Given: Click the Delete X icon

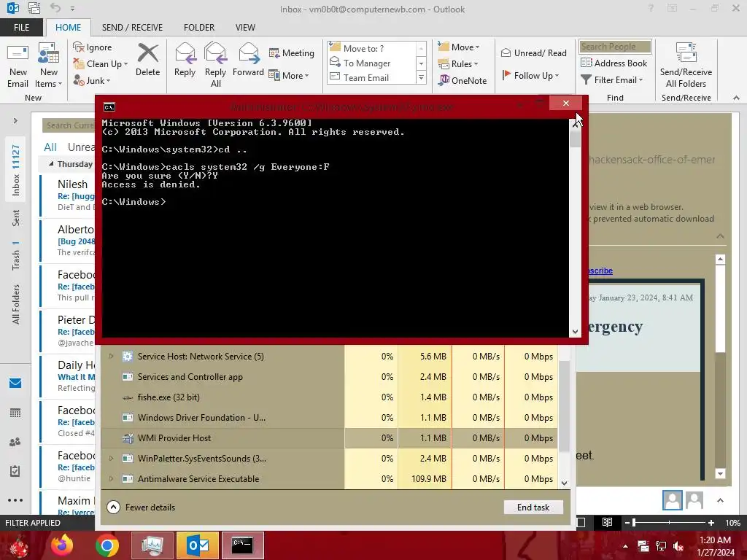Looking at the screenshot, I should 147,52.
